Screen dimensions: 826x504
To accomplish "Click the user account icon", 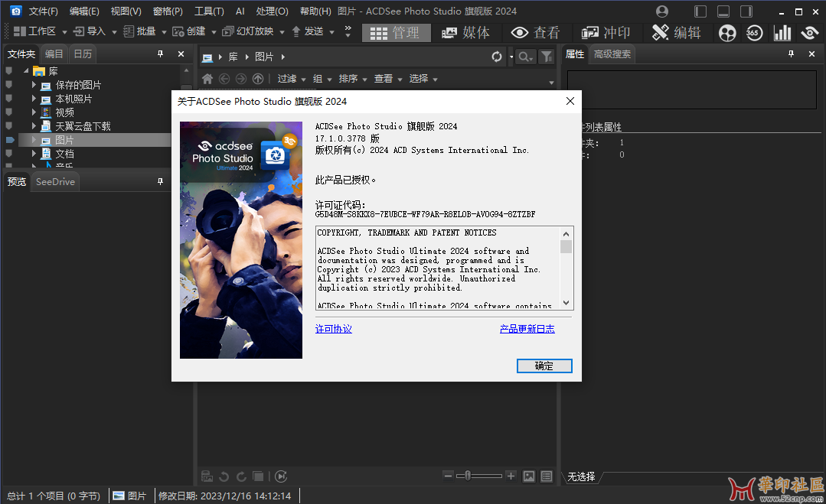I will [662, 11].
